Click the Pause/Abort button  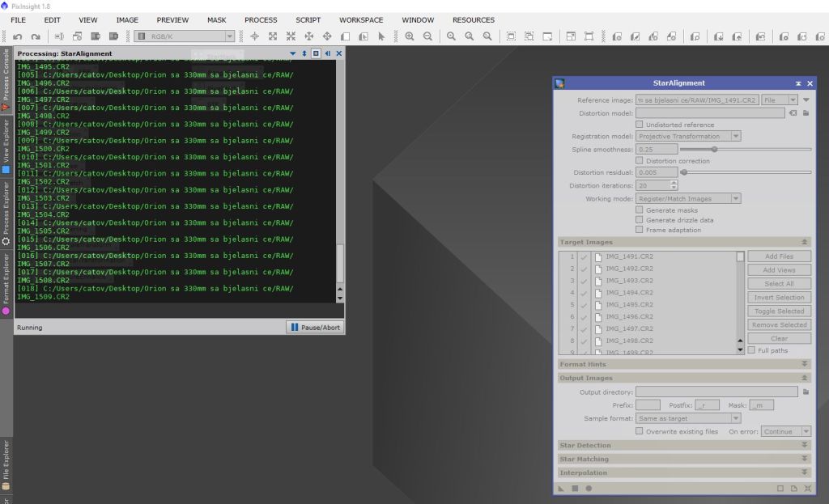(x=315, y=328)
